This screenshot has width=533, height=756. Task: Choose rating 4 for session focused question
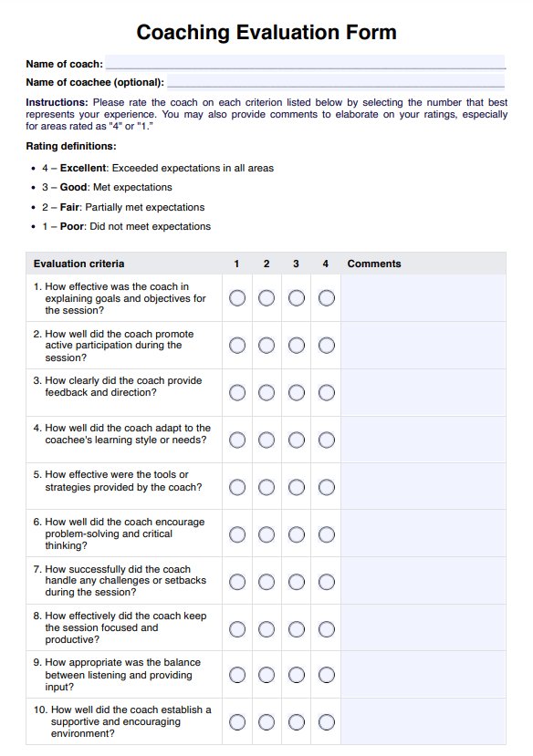(x=327, y=629)
